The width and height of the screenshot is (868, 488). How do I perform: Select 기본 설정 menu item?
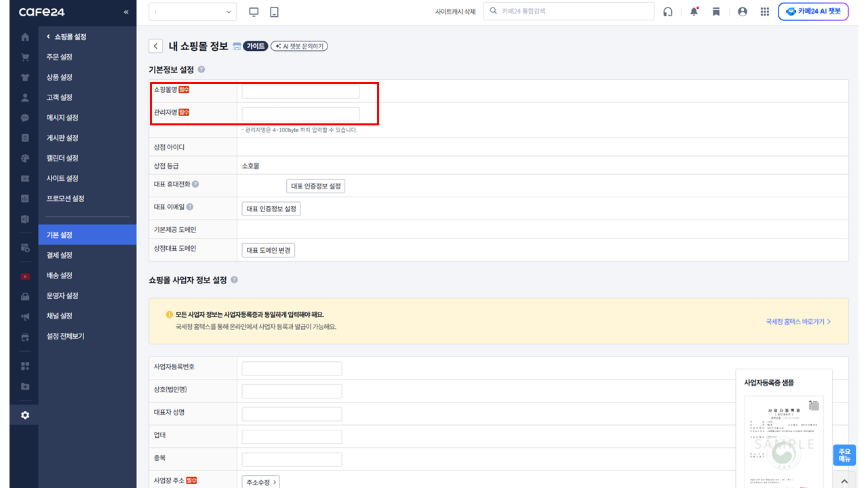pyautogui.click(x=87, y=235)
